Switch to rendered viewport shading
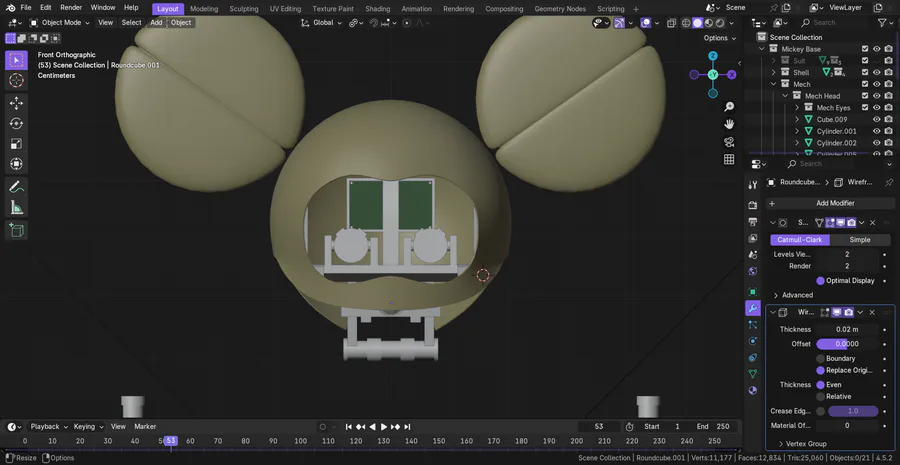This screenshot has width=900, height=465. [720, 23]
